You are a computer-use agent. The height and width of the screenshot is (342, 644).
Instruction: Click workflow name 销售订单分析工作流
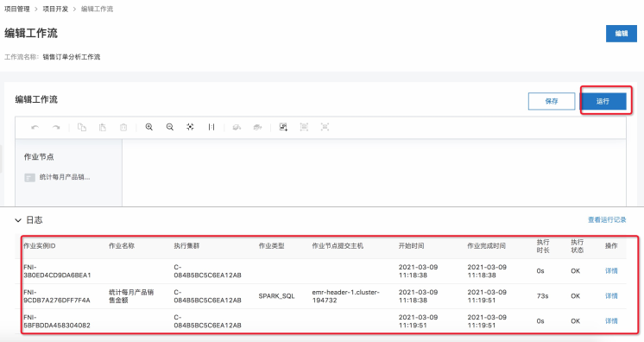[x=72, y=57]
